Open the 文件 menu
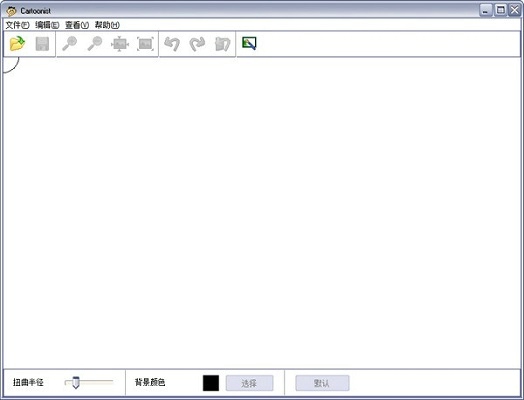 (17, 25)
